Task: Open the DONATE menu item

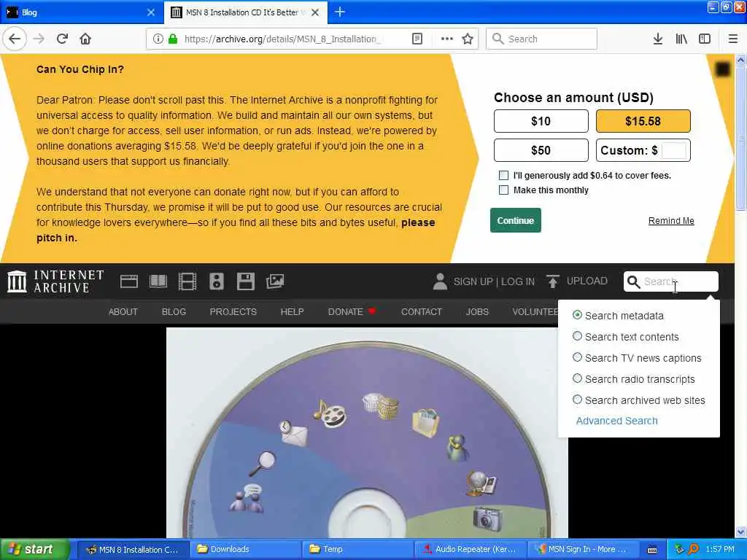Action: point(352,312)
